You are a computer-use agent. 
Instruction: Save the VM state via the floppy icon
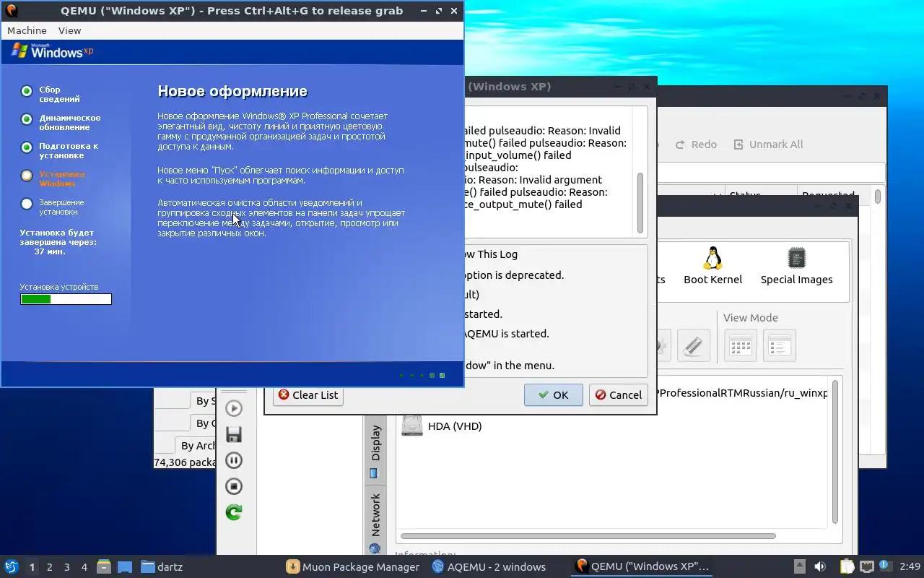click(234, 434)
